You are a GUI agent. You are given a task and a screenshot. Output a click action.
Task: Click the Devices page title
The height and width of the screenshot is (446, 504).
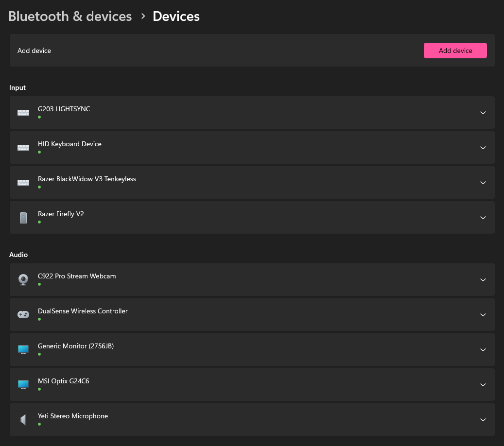click(x=176, y=16)
